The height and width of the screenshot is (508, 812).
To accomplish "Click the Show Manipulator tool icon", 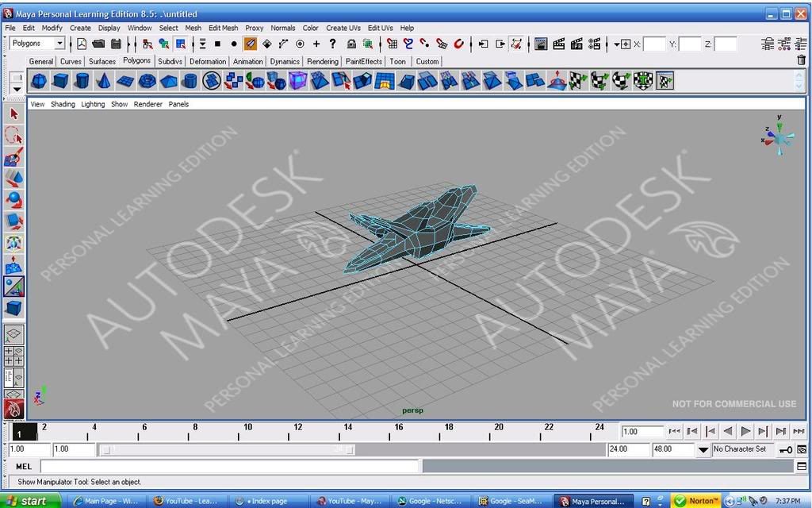I will coord(14,287).
